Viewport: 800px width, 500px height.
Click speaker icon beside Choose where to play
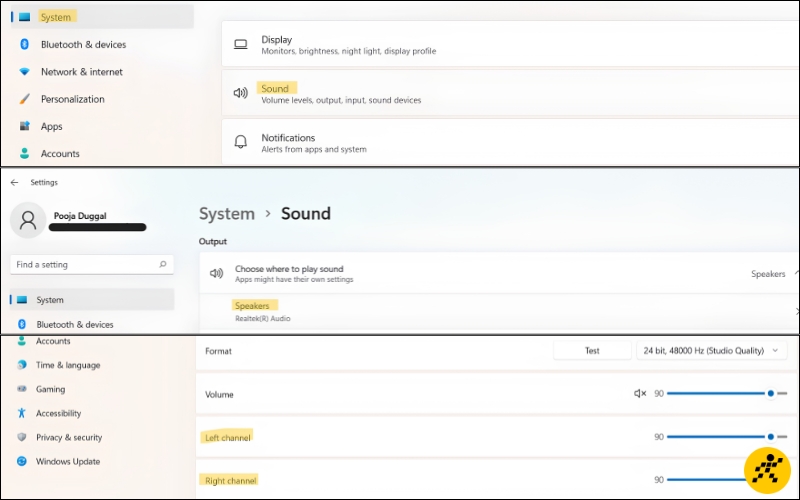point(216,273)
